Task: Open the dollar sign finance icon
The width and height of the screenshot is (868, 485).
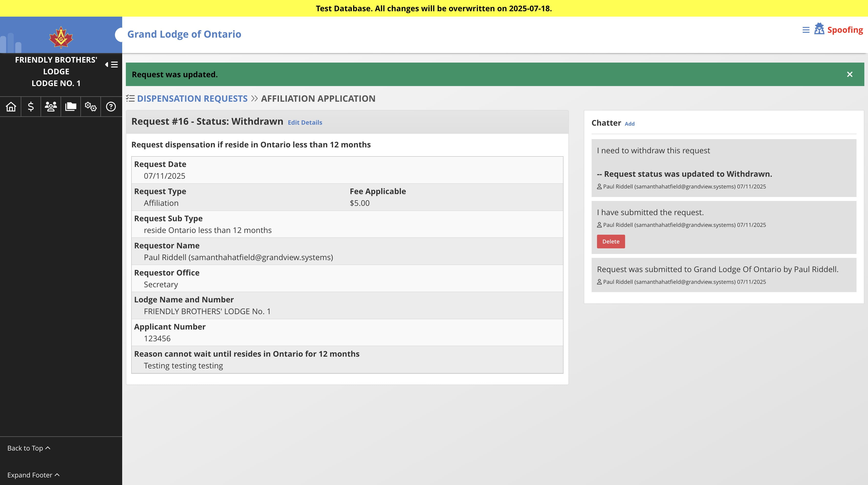Action: pyautogui.click(x=31, y=107)
